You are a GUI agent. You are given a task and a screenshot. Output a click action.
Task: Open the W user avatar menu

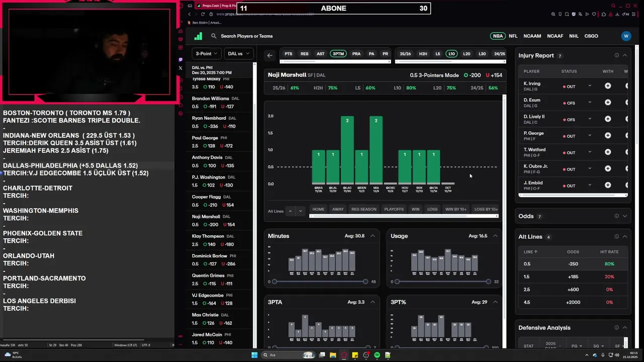(x=626, y=36)
